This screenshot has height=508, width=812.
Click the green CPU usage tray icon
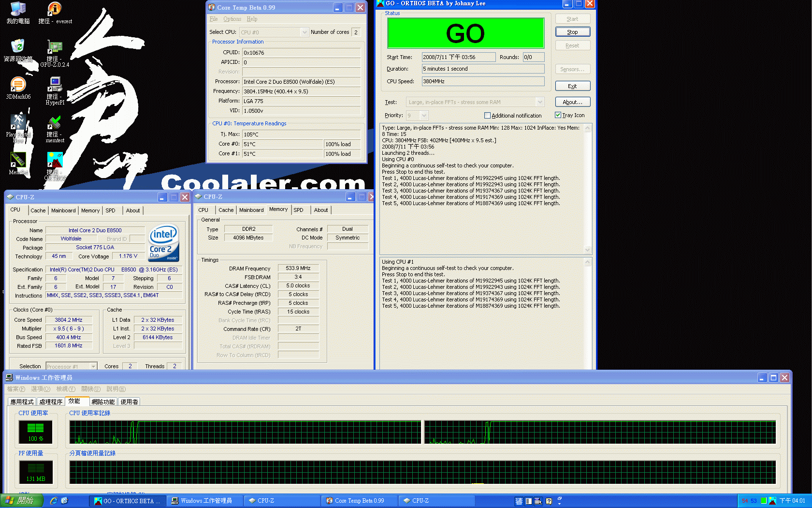764,501
